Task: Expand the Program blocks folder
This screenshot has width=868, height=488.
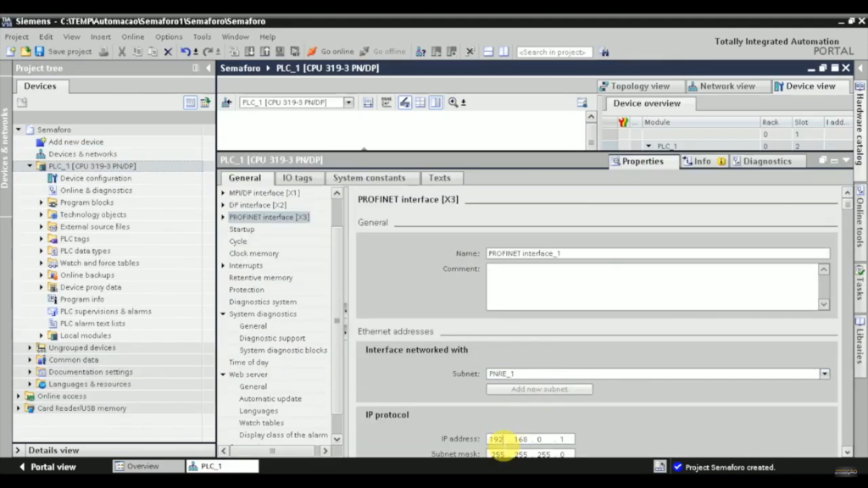Action: tap(41, 202)
